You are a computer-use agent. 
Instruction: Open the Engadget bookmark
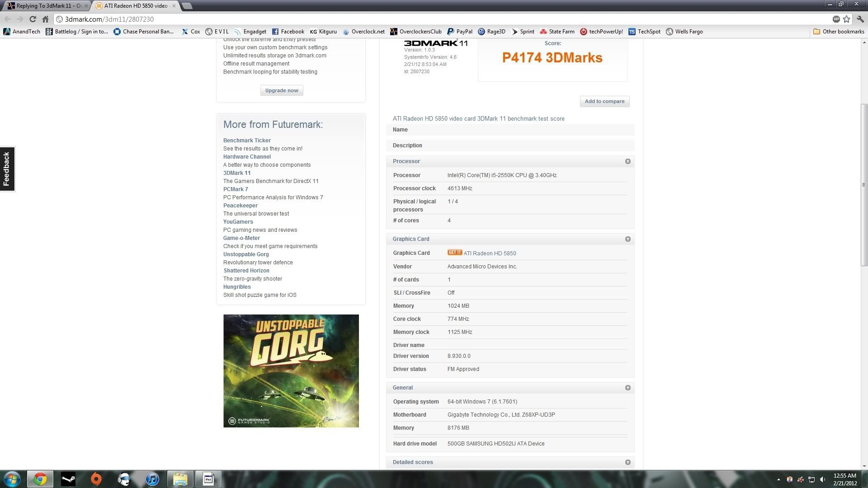(250, 32)
